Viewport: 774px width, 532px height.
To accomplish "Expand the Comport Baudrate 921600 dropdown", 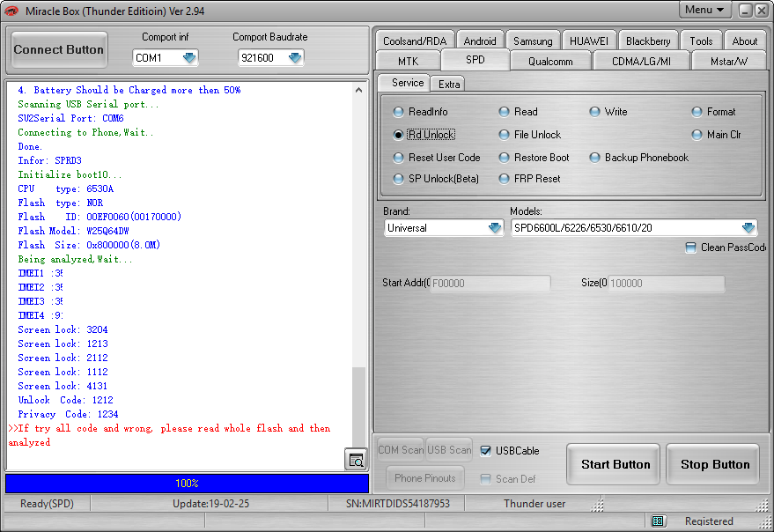I will pyautogui.click(x=295, y=58).
